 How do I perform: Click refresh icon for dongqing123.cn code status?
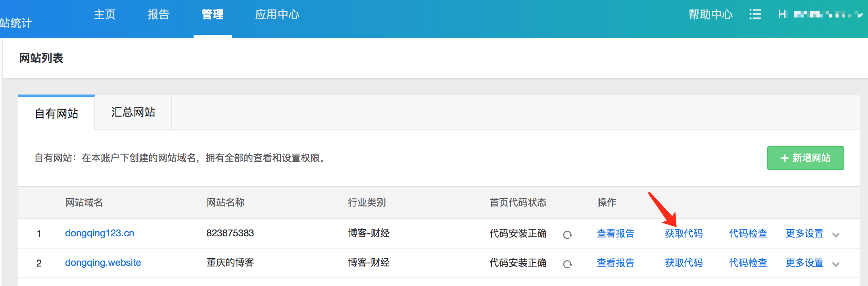tap(567, 235)
